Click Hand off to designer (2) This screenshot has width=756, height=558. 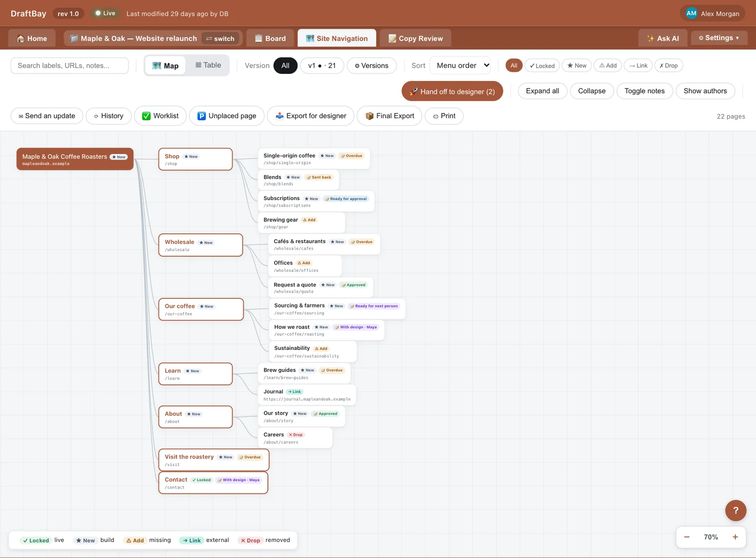(x=452, y=91)
